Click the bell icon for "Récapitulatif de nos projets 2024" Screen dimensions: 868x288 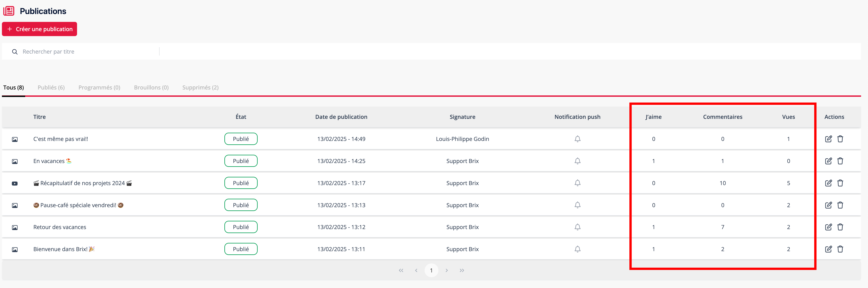577,183
